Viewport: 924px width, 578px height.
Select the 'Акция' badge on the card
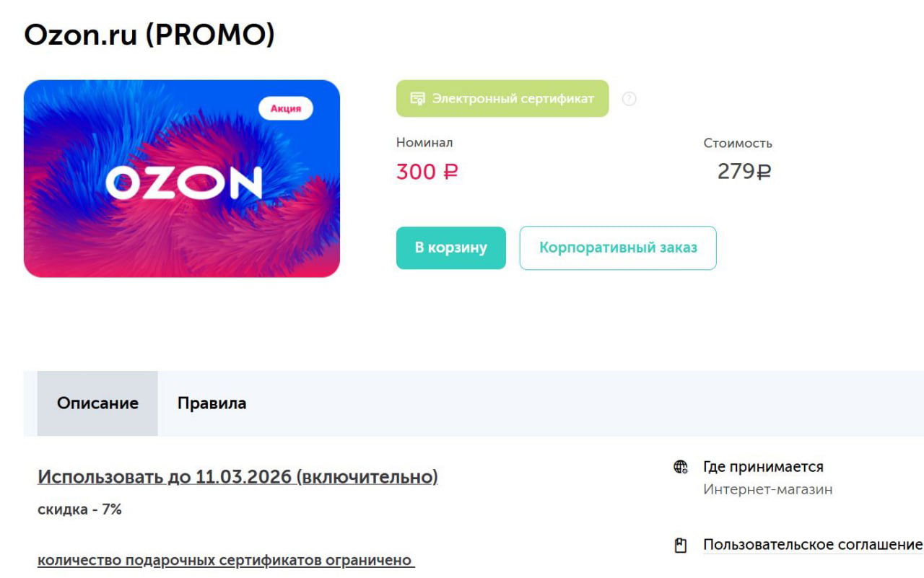[x=287, y=108]
